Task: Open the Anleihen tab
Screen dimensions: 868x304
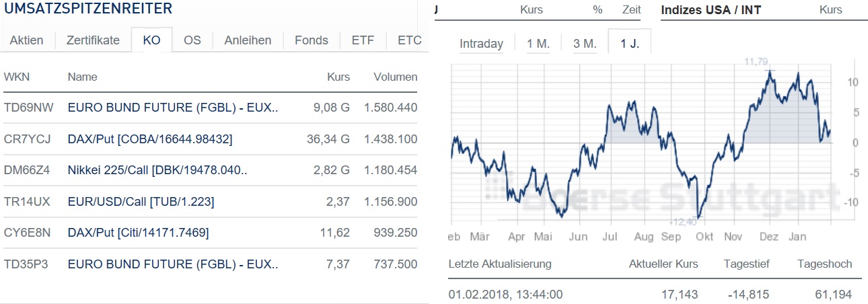Action: [248, 40]
